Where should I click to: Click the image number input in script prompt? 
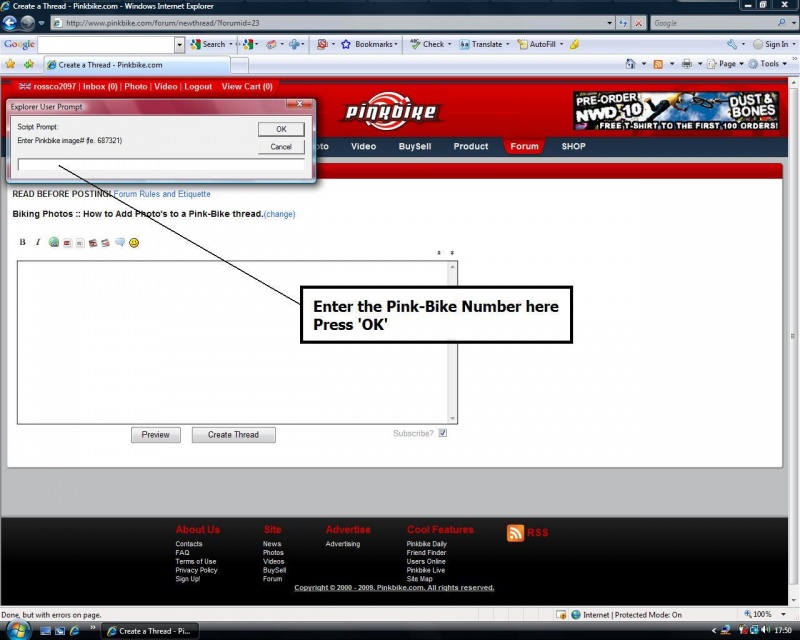tap(161, 164)
